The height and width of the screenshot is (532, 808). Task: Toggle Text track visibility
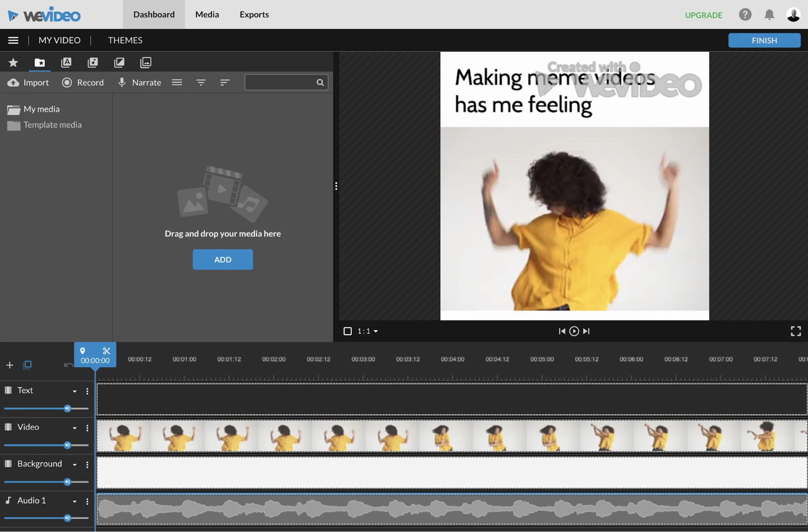tap(8, 391)
